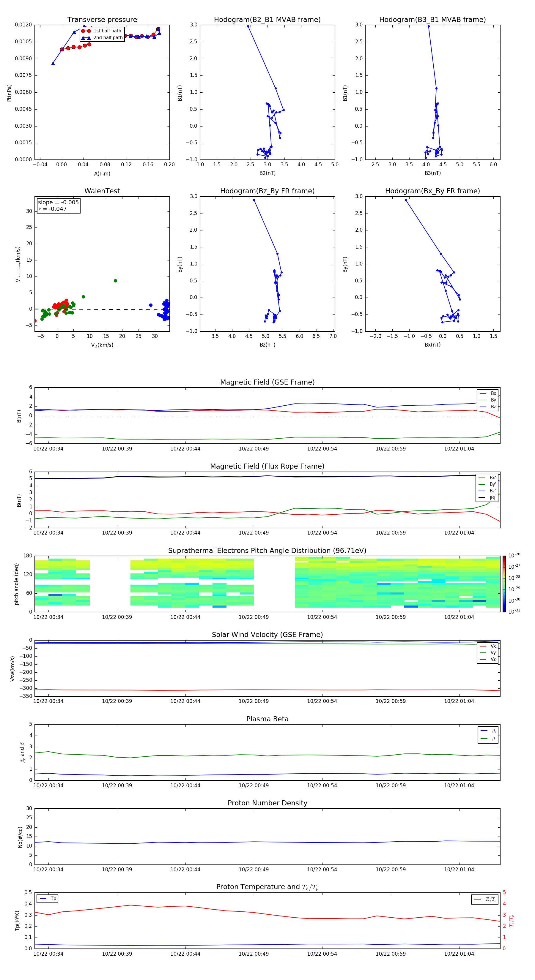Click the "Hodogram(B3_B1 MVAB frame)" title
The image size is (535, 980).
point(432,20)
